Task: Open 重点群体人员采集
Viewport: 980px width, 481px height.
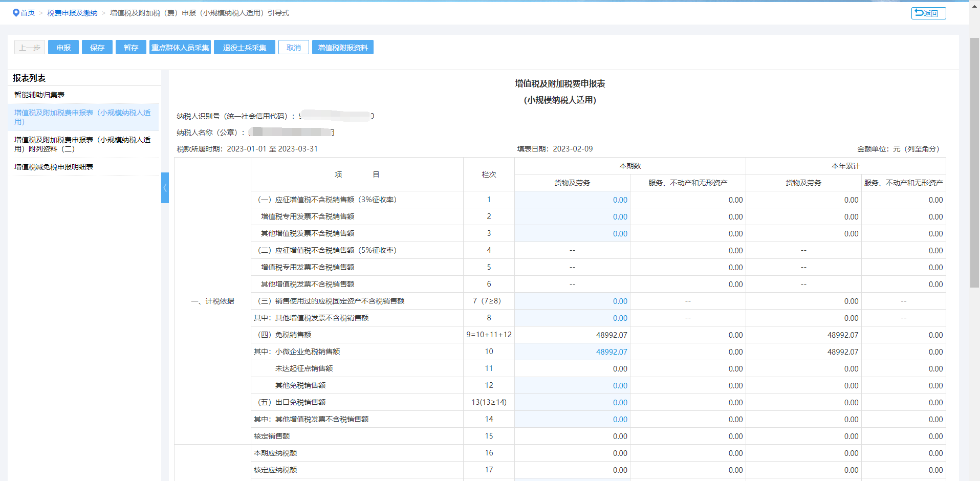Action: (x=180, y=48)
